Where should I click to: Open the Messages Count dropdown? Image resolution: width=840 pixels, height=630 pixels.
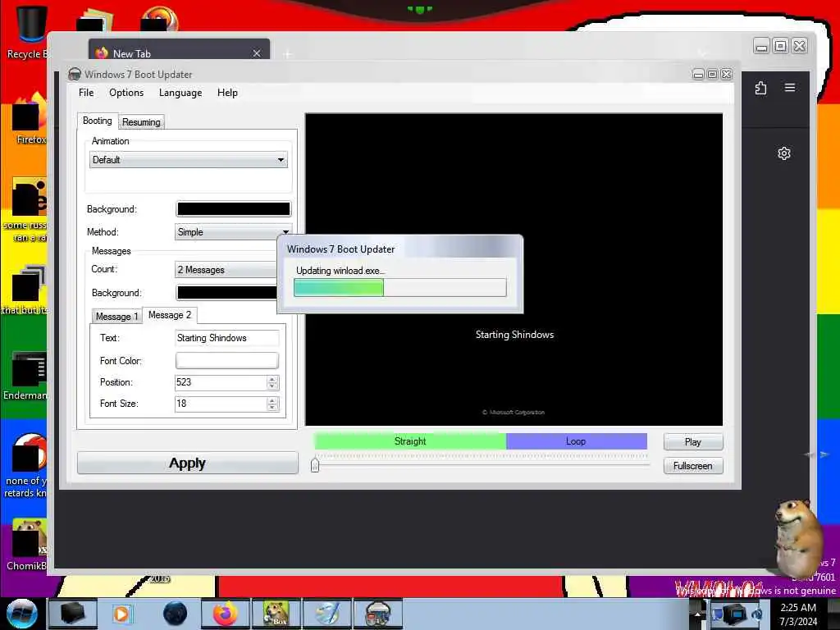click(226, 269)
